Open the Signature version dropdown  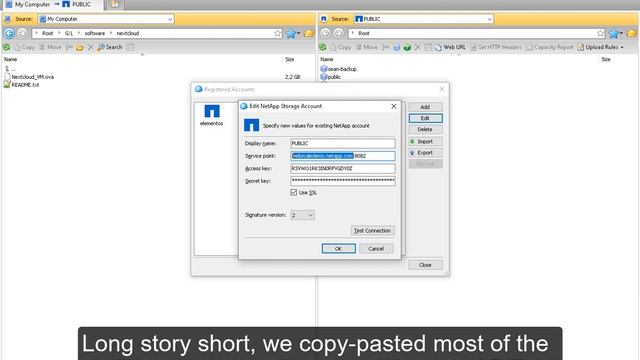coord(302,215)
